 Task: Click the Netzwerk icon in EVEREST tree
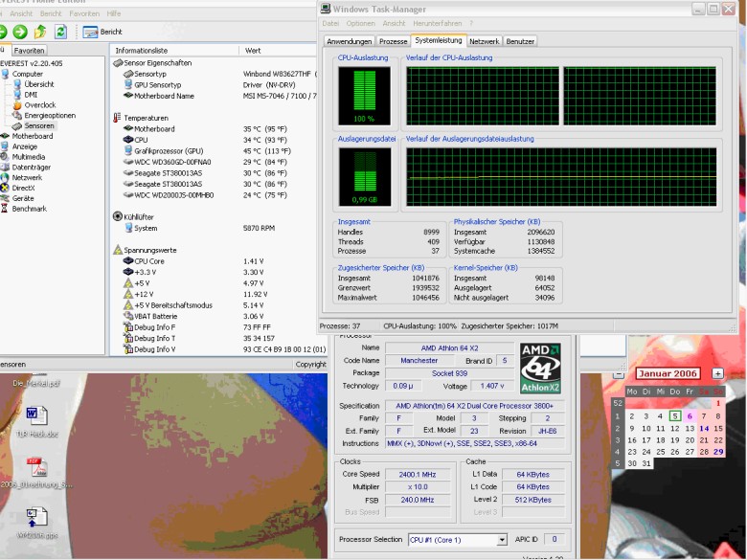tap(5, 178)
